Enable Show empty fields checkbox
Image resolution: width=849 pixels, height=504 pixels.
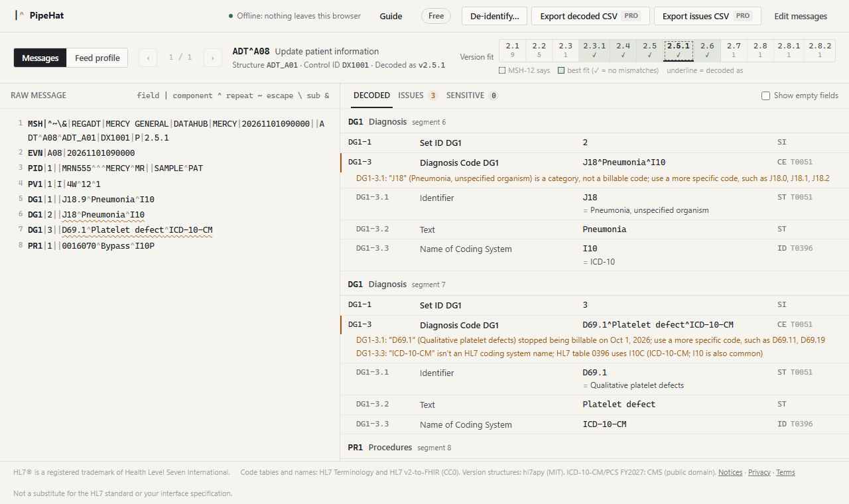pos(766,95)
